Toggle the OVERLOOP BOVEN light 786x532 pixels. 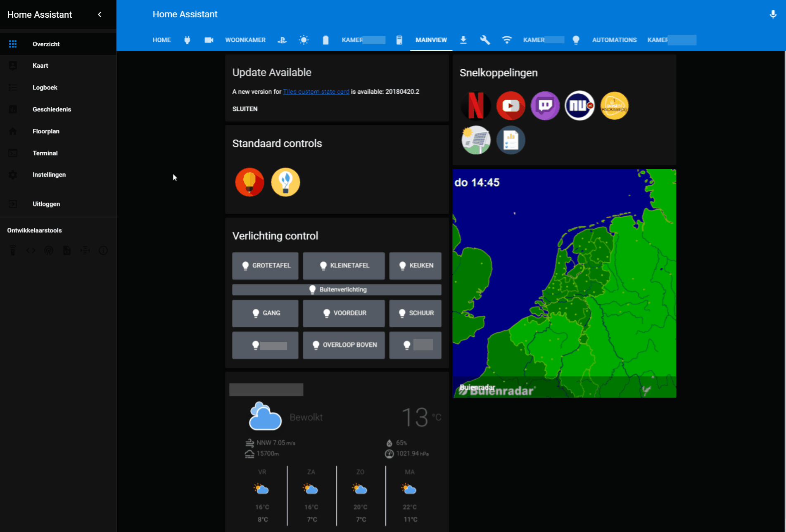pos(344,345)
